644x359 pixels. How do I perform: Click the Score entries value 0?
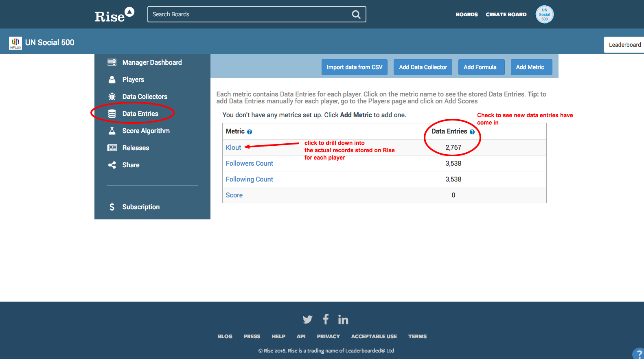453,195
